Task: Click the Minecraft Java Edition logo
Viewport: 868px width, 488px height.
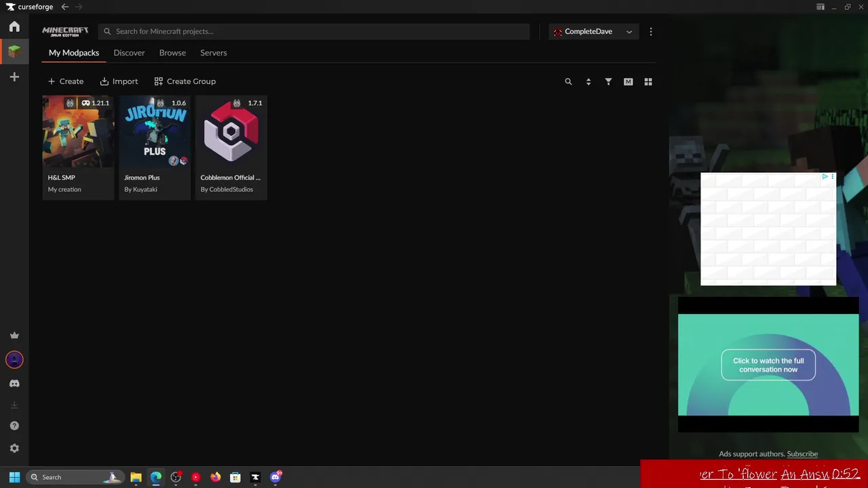Action: [65, 31]
